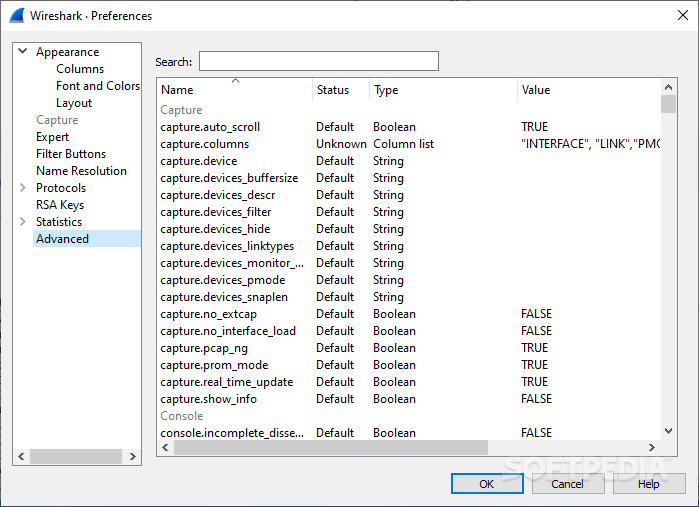Select Capture in the sidebar tree
Screen dimensions: 699x507
pos(57,120)
